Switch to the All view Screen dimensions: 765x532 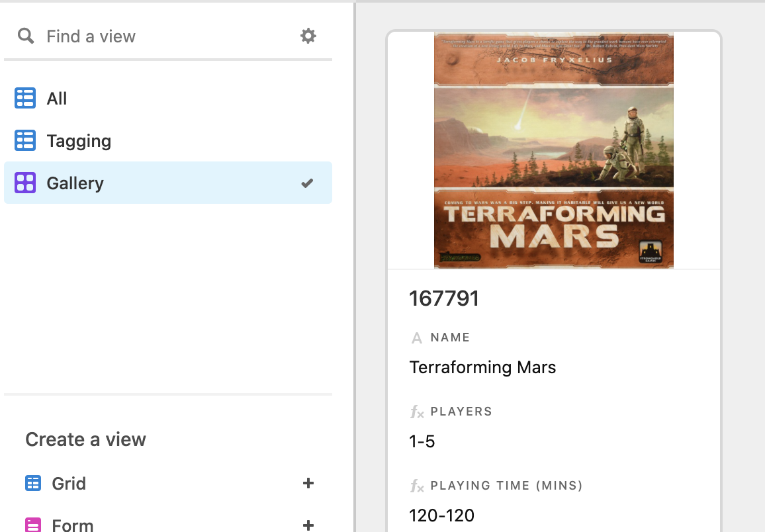click(x=57, y=99)
